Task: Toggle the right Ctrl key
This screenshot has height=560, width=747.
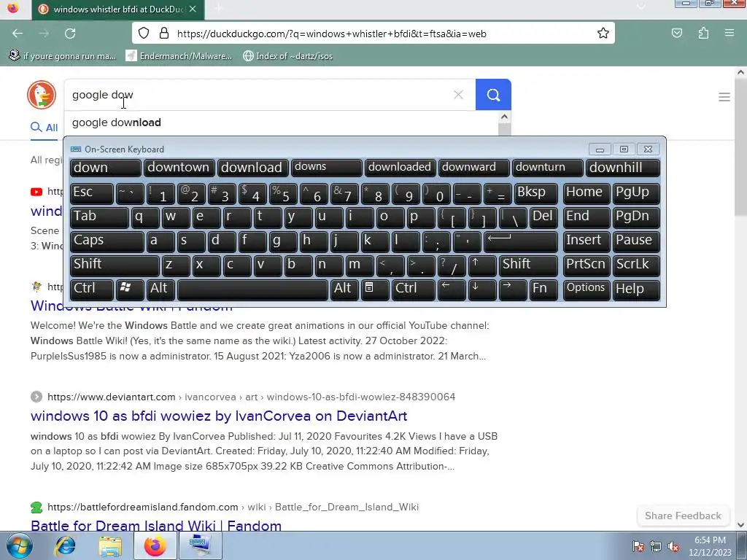Action: point(413,289)
